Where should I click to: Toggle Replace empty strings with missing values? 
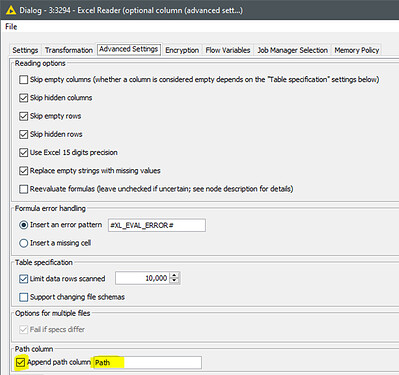[x=23, y=171]
